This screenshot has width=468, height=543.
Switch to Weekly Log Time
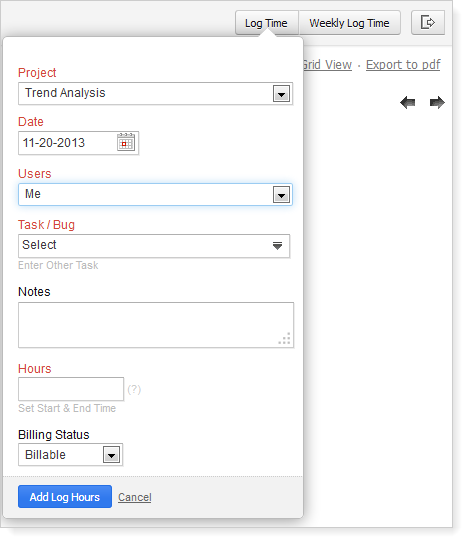350,23
